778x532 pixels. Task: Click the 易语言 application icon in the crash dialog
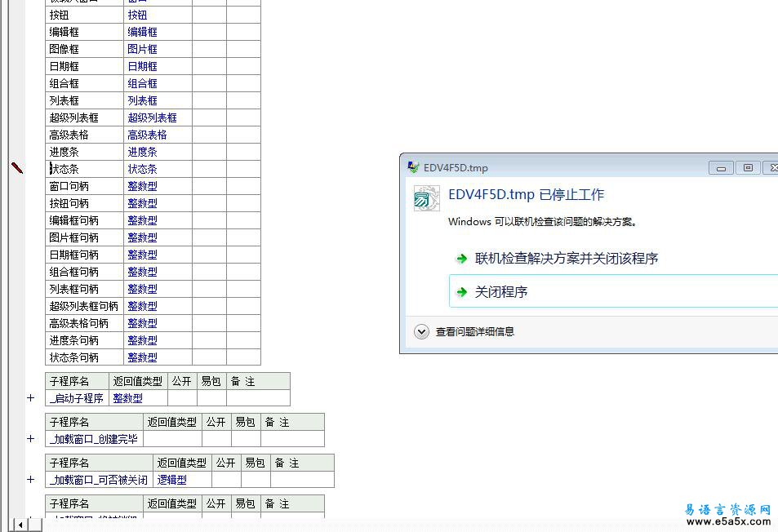(426, 198)
